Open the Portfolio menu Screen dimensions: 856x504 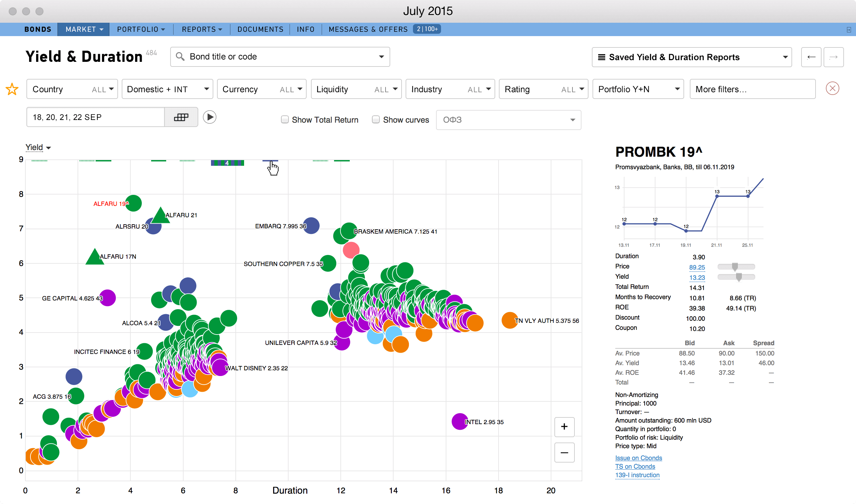click(141, 29)
